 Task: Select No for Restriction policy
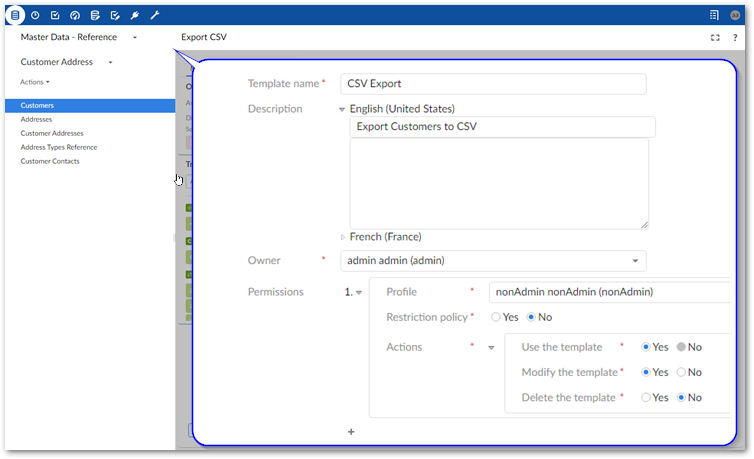pos(531,317)
